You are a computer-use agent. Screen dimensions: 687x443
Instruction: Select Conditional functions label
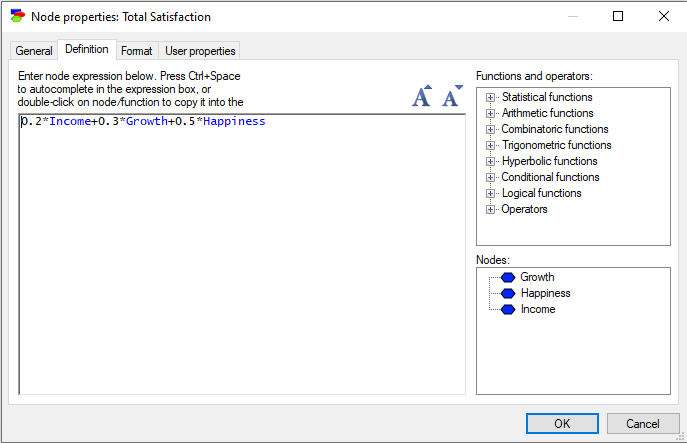pos(550,177)
